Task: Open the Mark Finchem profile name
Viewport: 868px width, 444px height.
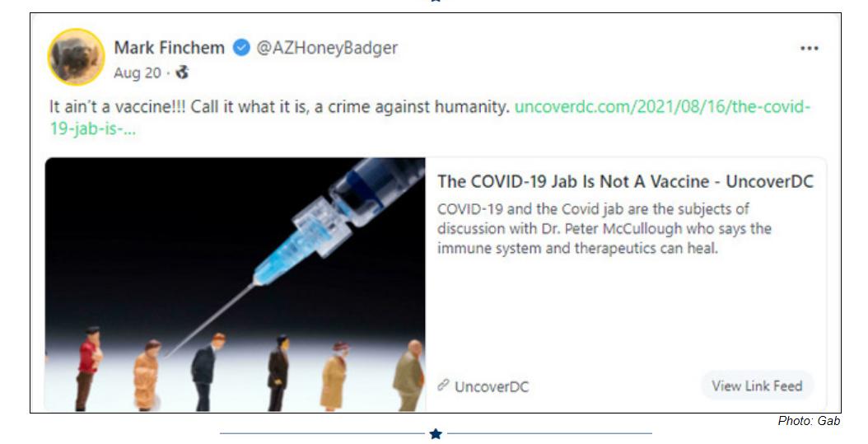Action: tap(169, 48)
